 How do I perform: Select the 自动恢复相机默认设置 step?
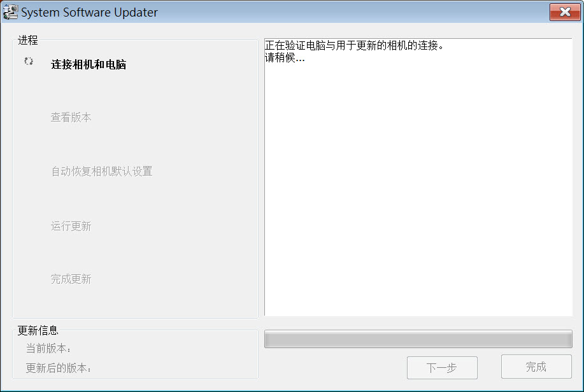(102, 171)
